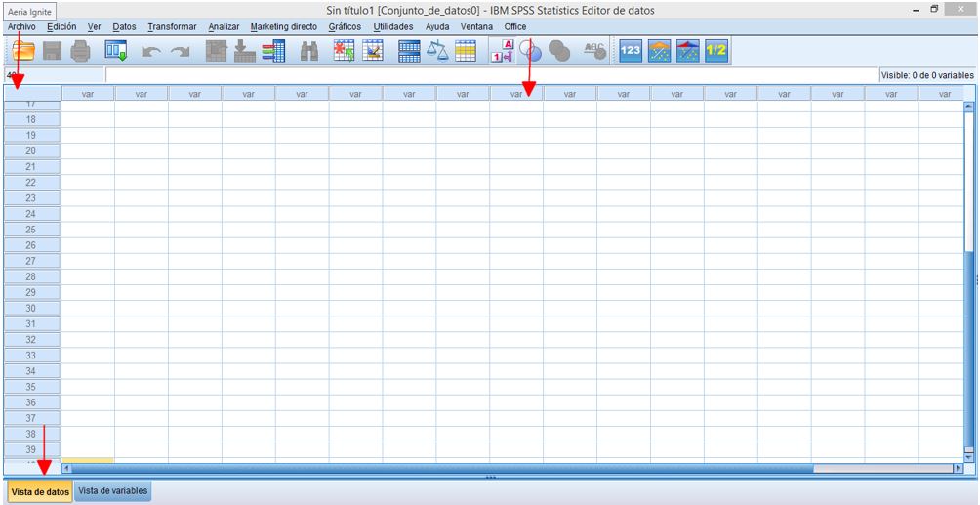Image resolution: width=980 pixels, height=505 pixels.
Task: Click the Open data document folder icon
Action: tap(23, 52)
